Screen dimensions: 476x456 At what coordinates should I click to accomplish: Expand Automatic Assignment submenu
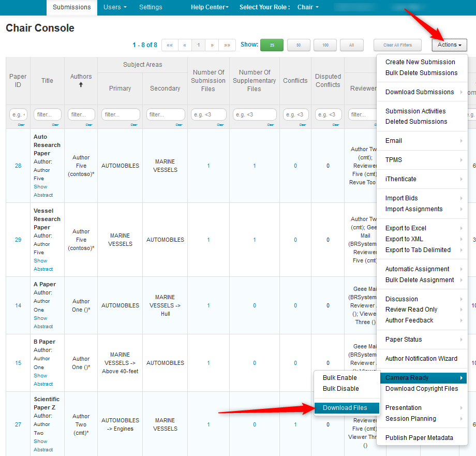[x=422, y=269]
